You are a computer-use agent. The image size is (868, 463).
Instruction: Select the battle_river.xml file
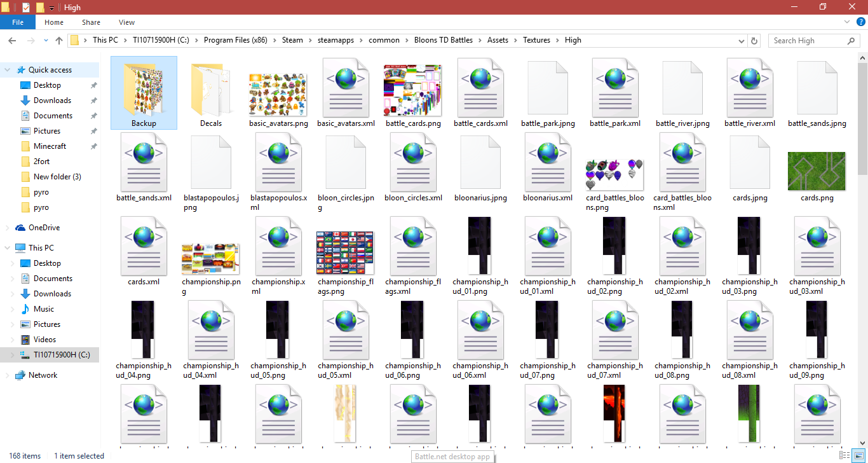click(x=750, y=93)
